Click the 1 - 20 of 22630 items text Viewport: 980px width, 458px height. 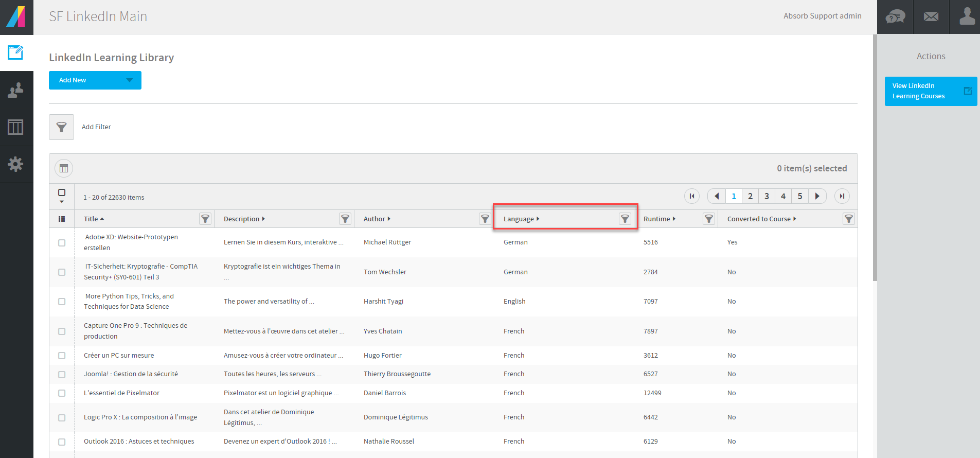[x=114, y=198]
